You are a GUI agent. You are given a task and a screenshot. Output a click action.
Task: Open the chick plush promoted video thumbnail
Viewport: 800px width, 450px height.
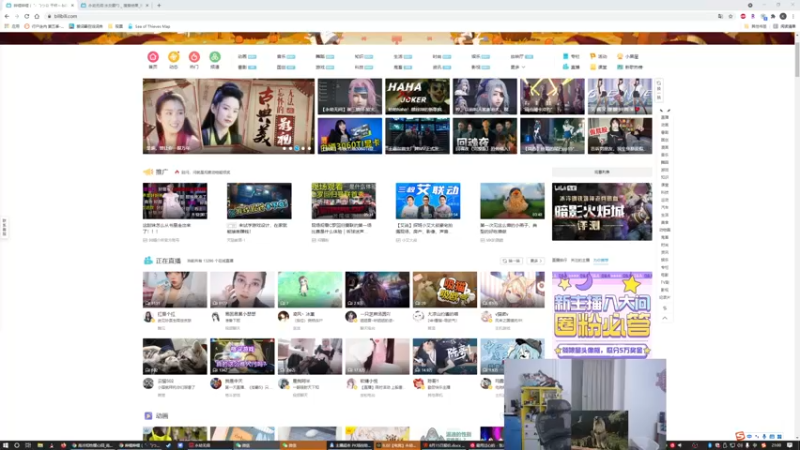[512, 201]
